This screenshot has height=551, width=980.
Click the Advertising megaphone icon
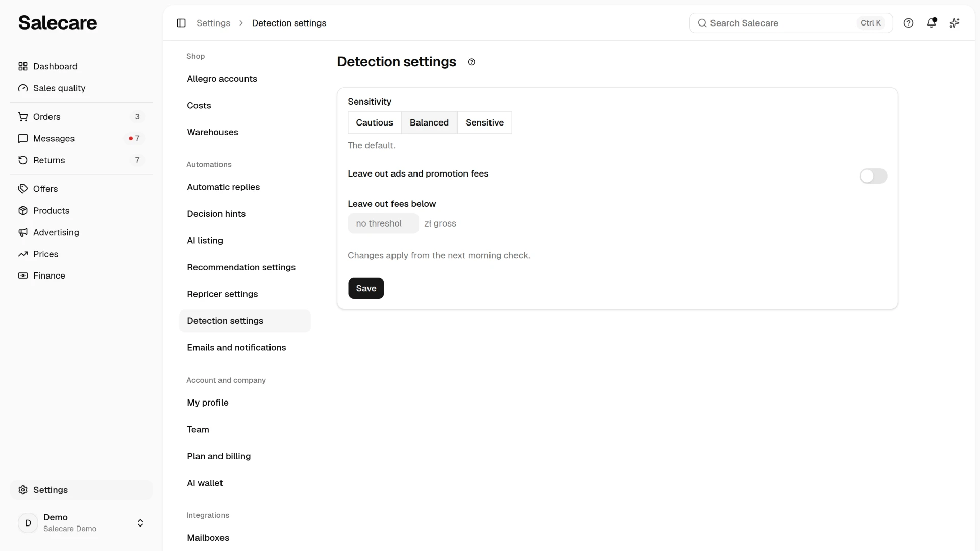[x=23, y=232]
